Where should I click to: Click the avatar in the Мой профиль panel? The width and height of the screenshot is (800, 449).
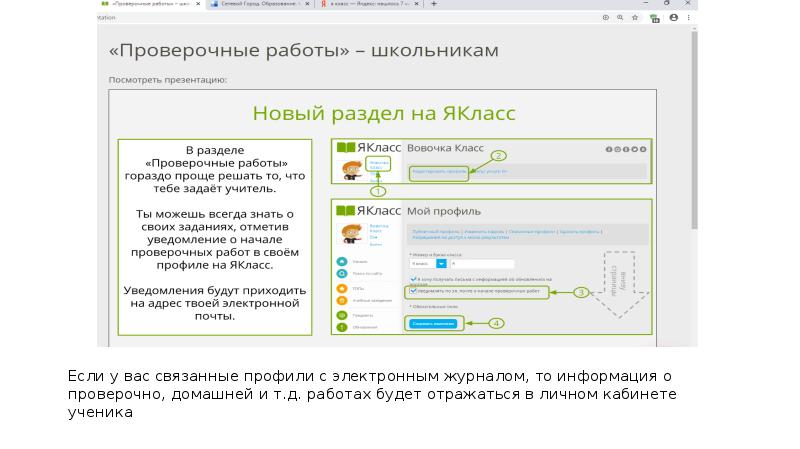(352, 234)
